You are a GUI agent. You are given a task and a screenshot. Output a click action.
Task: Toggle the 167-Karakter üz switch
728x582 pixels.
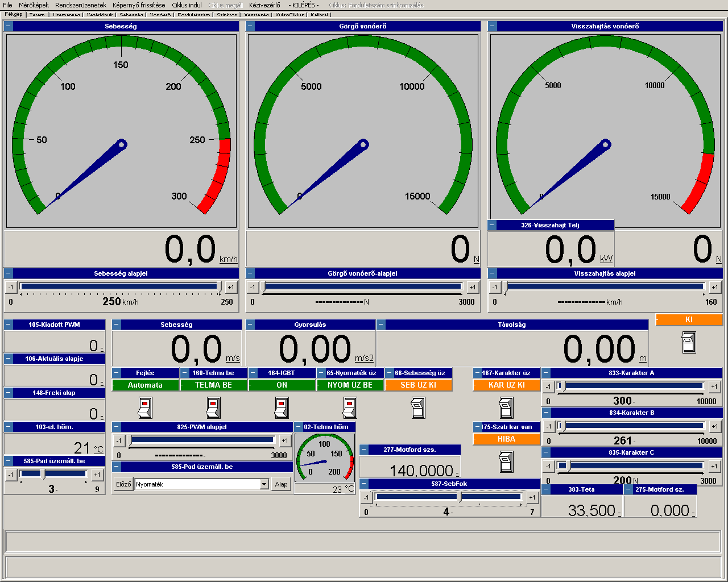(506, 408)
